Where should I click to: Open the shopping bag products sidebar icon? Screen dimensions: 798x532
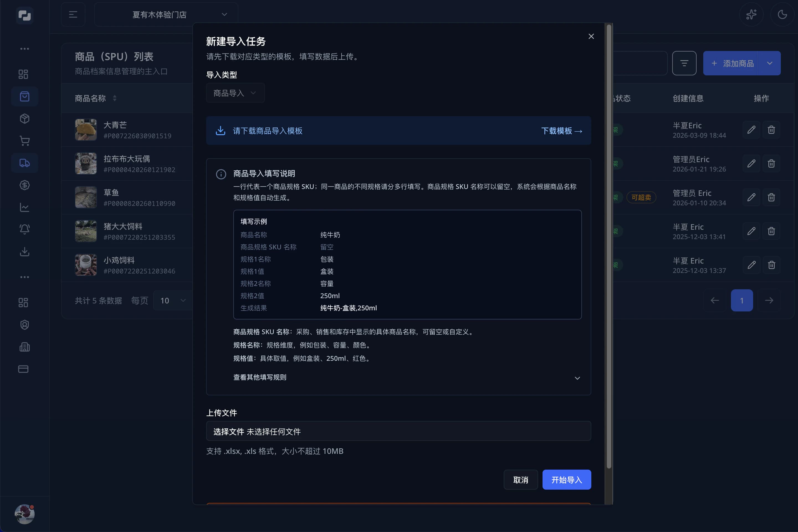click(24, 97)
